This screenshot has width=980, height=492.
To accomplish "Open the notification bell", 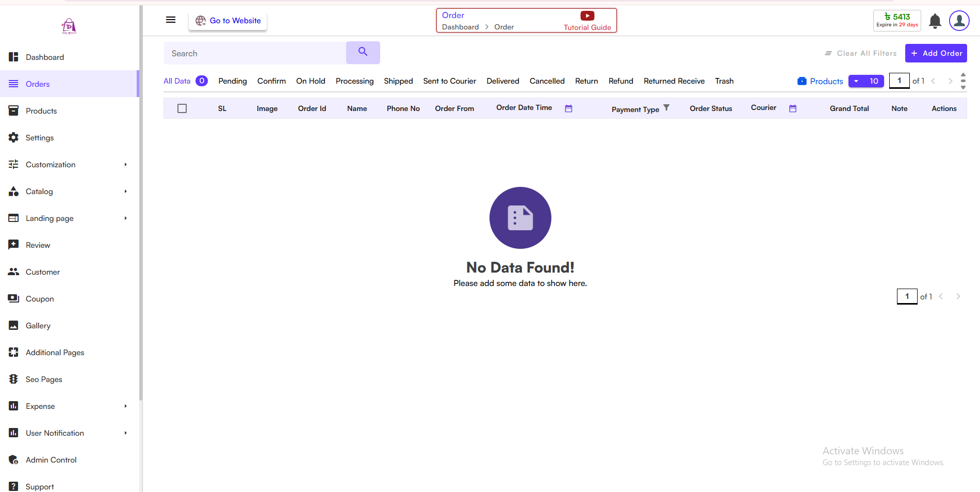I will tap(935, 21).
